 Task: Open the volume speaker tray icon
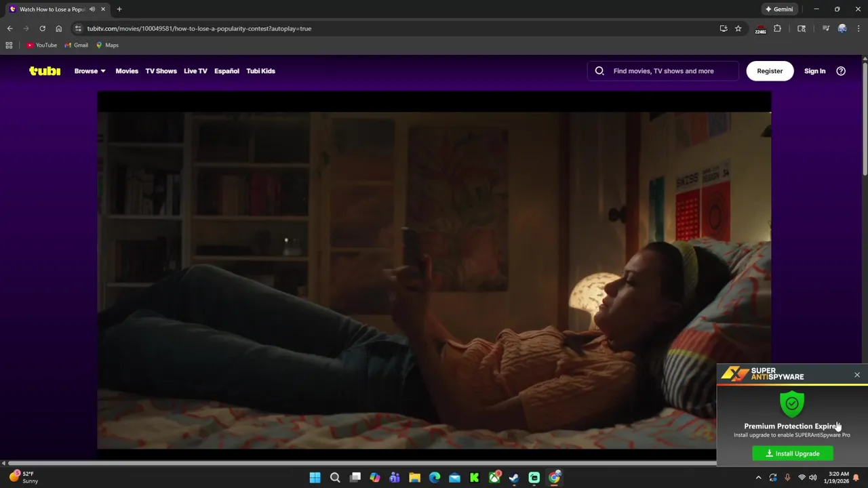pyautogui.click(x=812, y=477)
